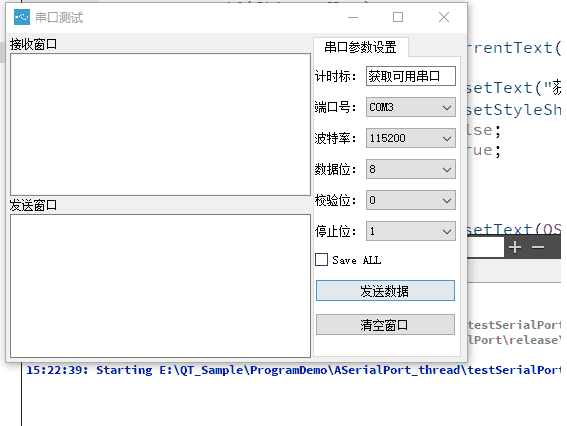Click the 15:22:39 Starting output line
This screenshot has height=426, width=567.
[x=293, y=370]
